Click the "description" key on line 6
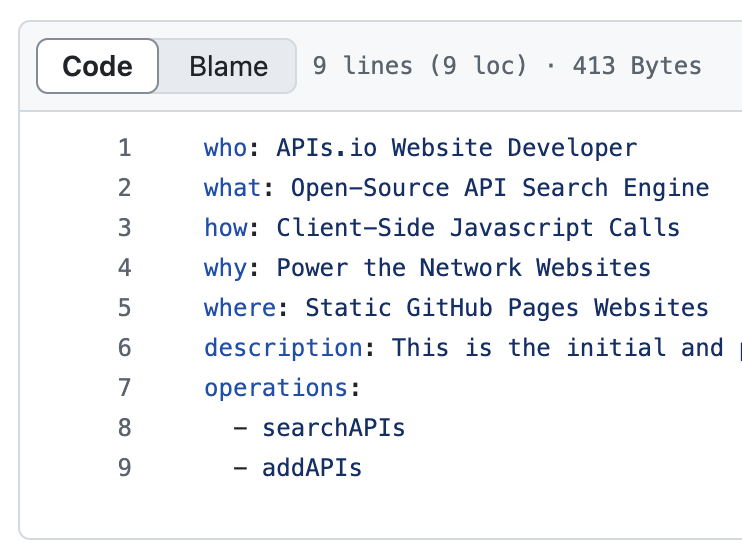Image resolution: width=742 pixels, height=560 pixels. 283,348
